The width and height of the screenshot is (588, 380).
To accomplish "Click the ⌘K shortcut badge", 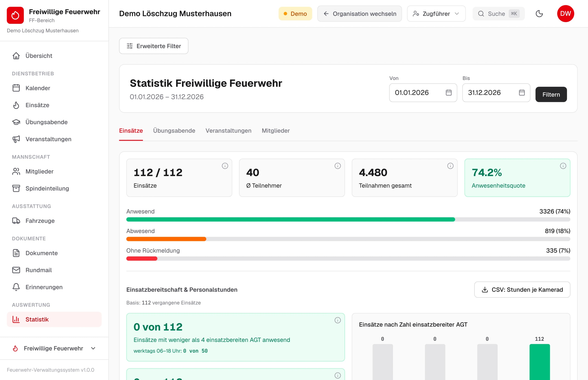I will pyautogui.click(x=514, y=14).
